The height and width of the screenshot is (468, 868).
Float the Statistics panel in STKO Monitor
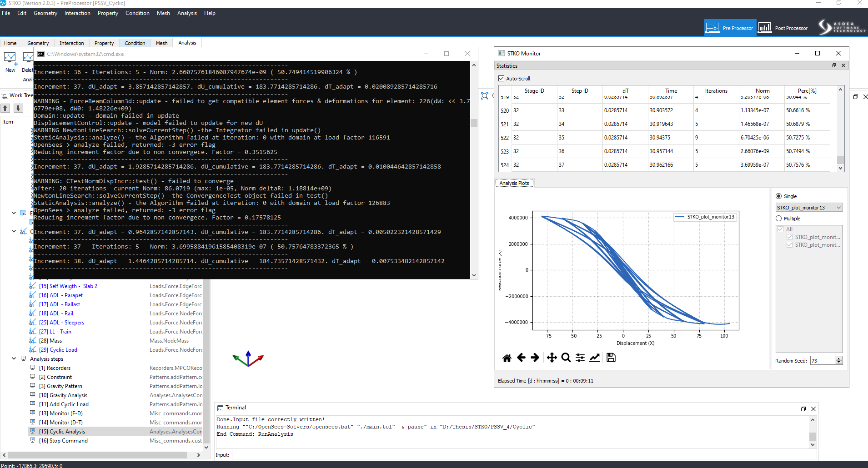pyautogui.click(x=834, y=65)
